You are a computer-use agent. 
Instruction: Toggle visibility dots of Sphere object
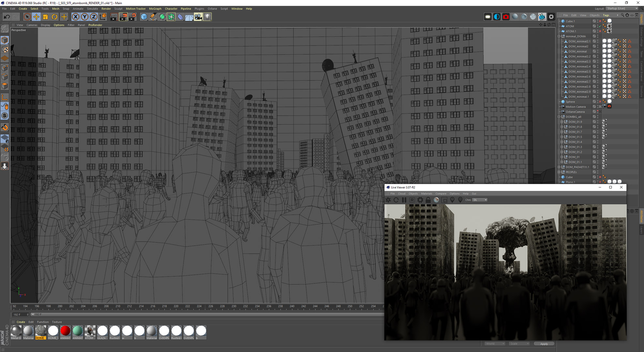click(x=597, y=102)
